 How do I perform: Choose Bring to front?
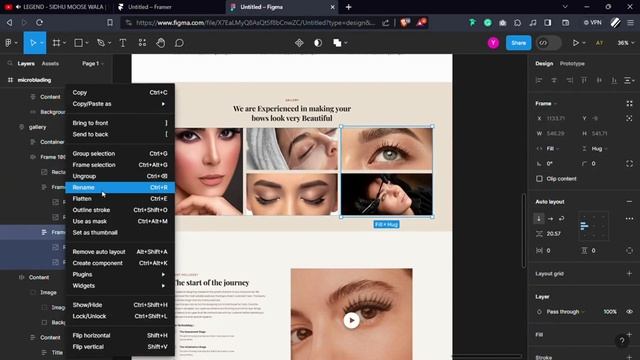click(120, 123)
